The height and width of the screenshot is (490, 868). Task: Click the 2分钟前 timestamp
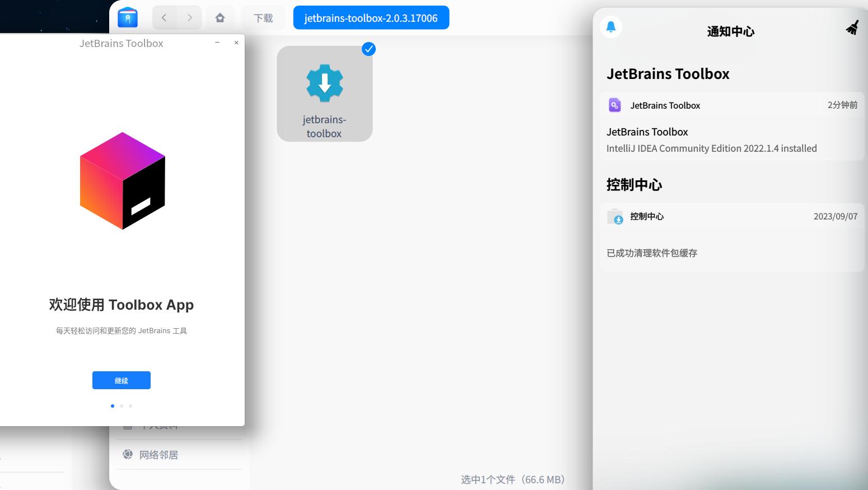tap(842, 105)
